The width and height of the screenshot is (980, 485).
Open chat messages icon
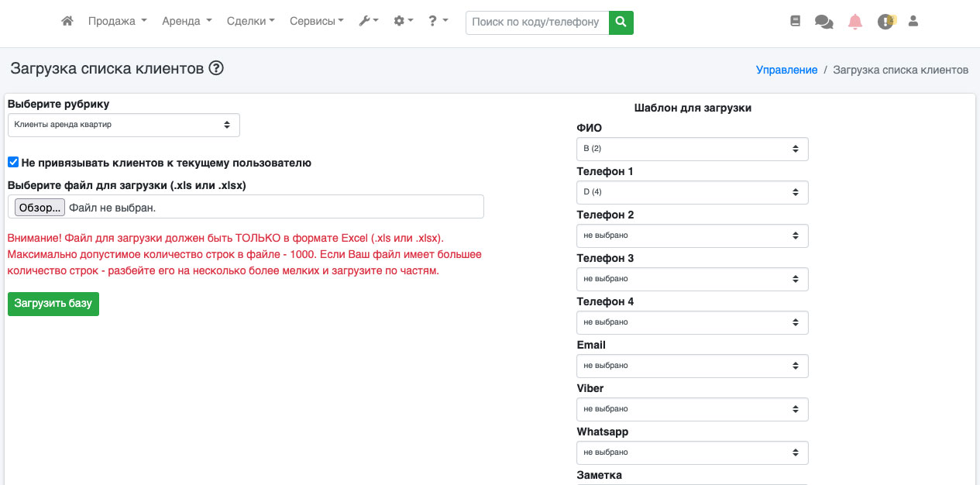coord(824,22)
